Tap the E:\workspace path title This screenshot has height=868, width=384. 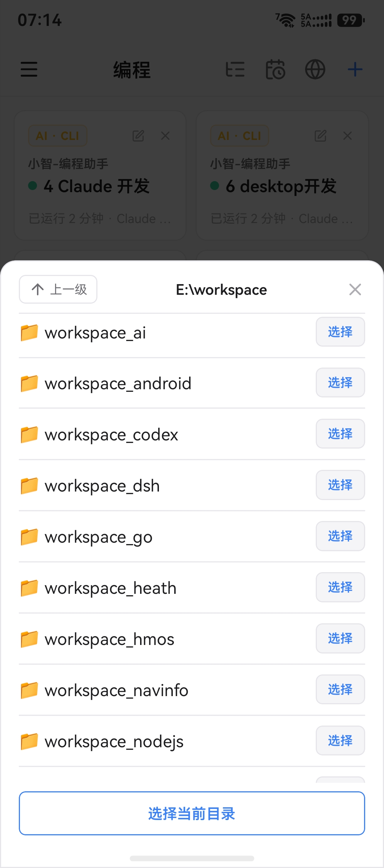tap(221, 290)
